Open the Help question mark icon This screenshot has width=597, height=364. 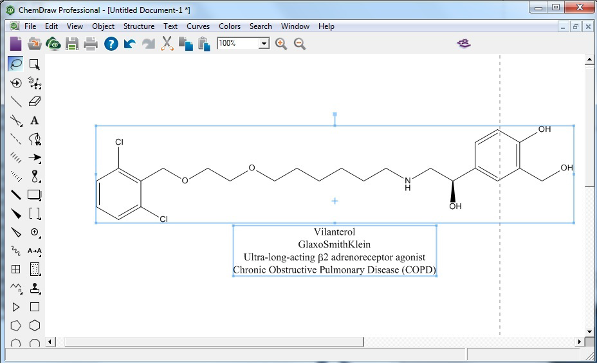coord(111,44)
